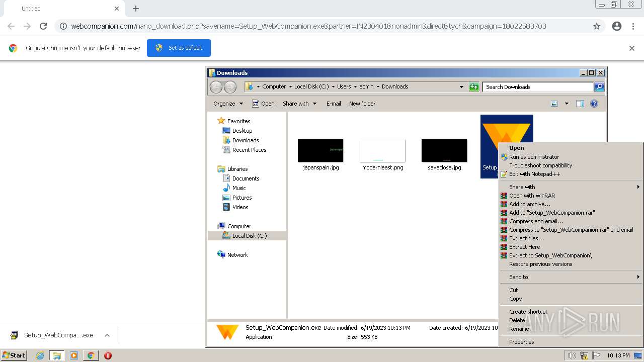
Task: Open Chrome's three-dot menu
Action: coord(633,26)
